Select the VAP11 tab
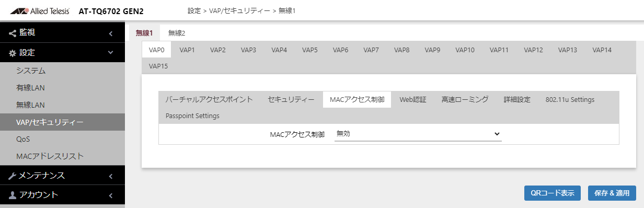644x208 pixels. [x=499, y=50]
